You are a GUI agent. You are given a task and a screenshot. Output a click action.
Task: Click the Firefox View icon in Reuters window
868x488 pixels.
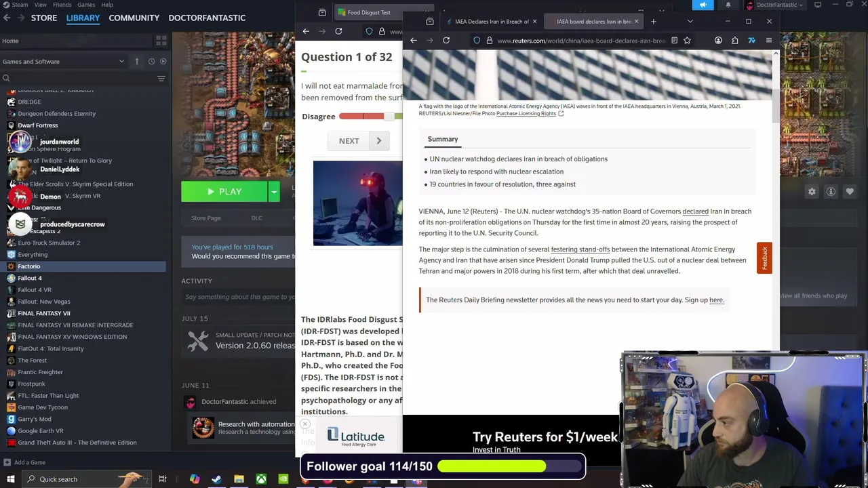coord(430,22)
